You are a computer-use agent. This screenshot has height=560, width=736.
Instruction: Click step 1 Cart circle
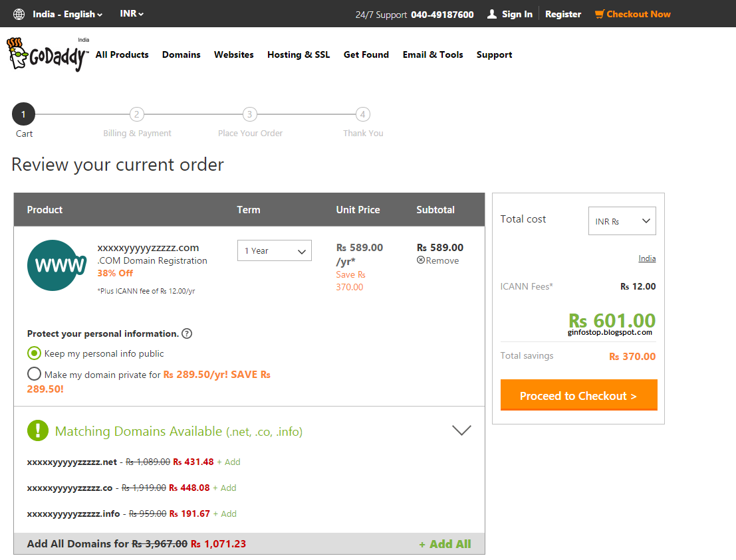[23, 114]
